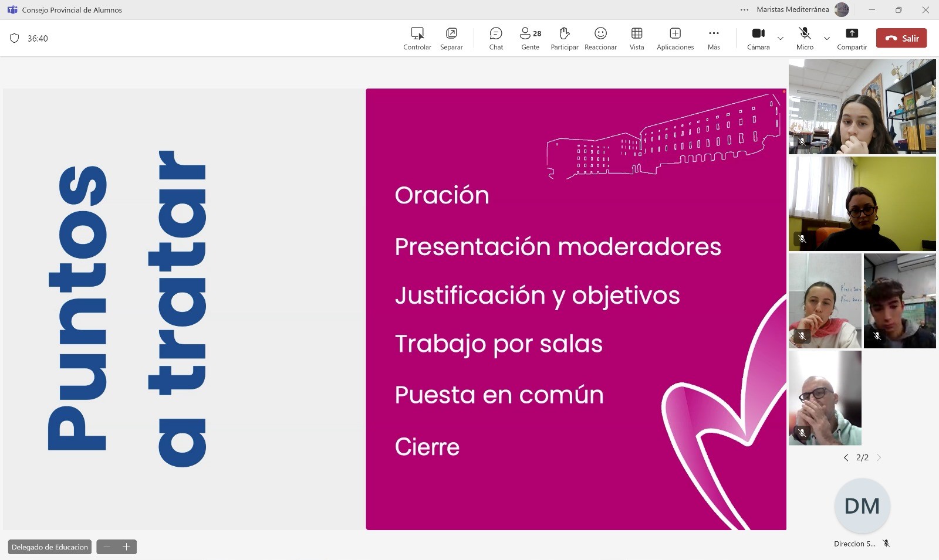Open Aplicaciones in meeting toolbar
The height and width of the screenshot is (560, 939).
point(675,39)
